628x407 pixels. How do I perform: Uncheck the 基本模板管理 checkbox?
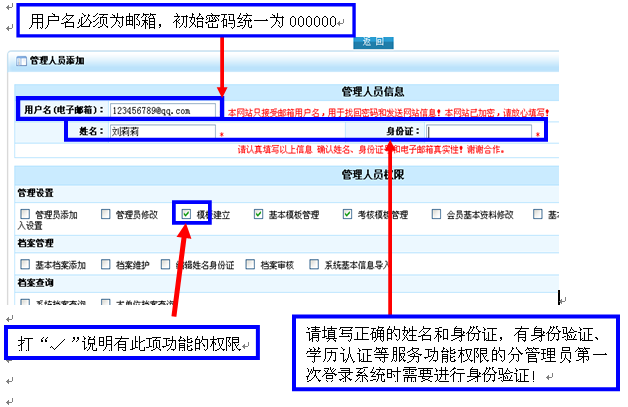click(x=259, y=214)
